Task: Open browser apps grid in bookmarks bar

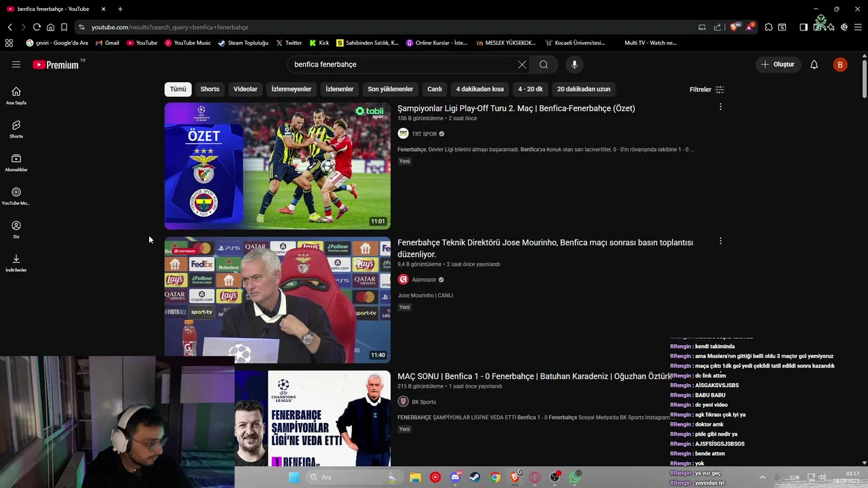Action: click(9, 43)
